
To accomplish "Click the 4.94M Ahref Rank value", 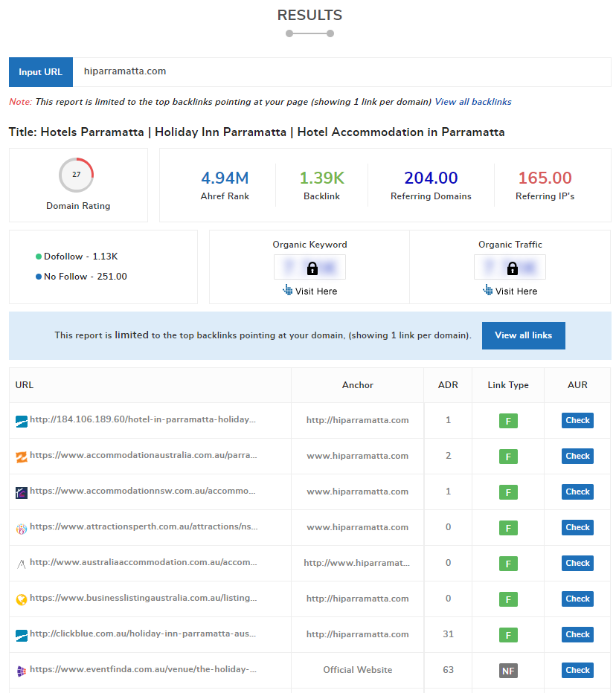I will (x=225, y=178).
